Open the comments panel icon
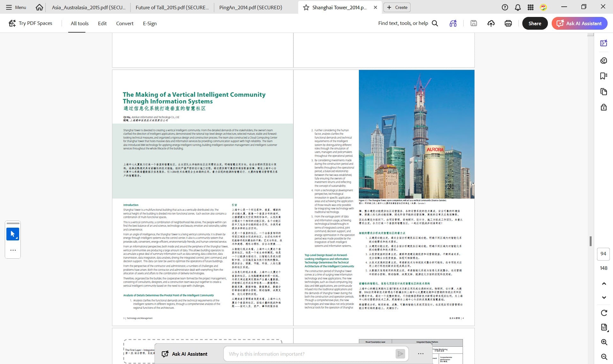 click(603, 61)
